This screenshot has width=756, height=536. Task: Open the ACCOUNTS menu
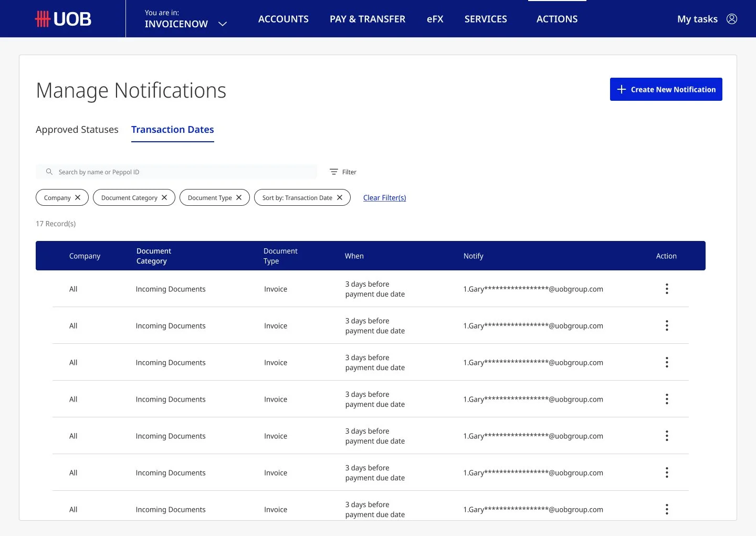point(283,19)
